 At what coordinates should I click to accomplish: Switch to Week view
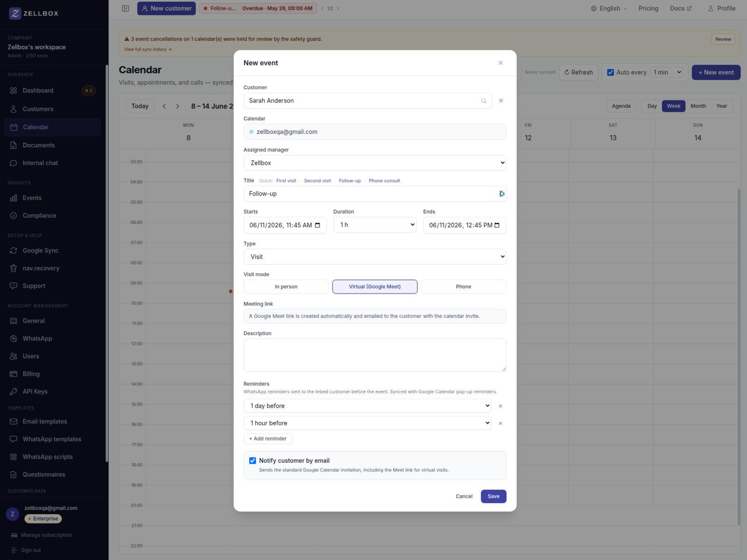674,106
